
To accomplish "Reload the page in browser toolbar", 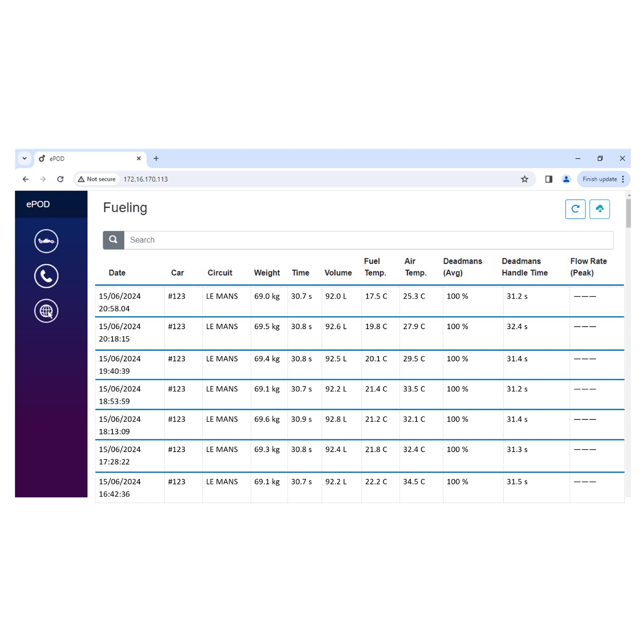I will click(x=60, y=179).
